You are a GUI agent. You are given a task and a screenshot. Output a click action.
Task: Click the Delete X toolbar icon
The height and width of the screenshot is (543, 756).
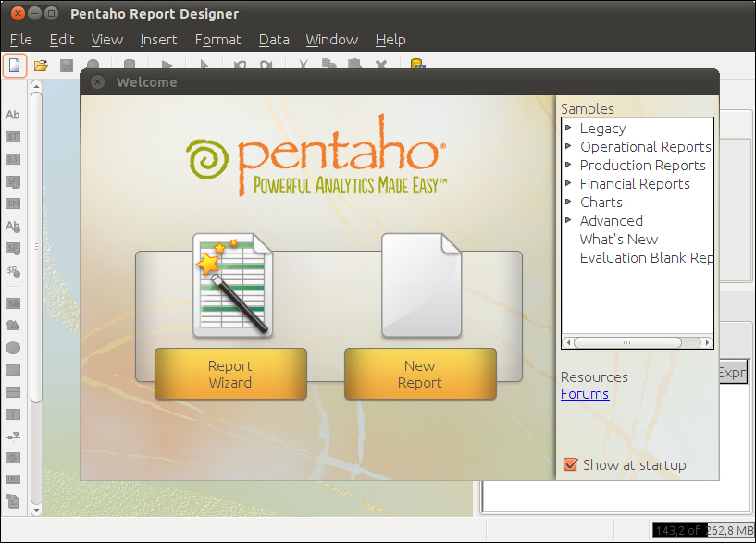pyautogui.click(x=381, y=65)
